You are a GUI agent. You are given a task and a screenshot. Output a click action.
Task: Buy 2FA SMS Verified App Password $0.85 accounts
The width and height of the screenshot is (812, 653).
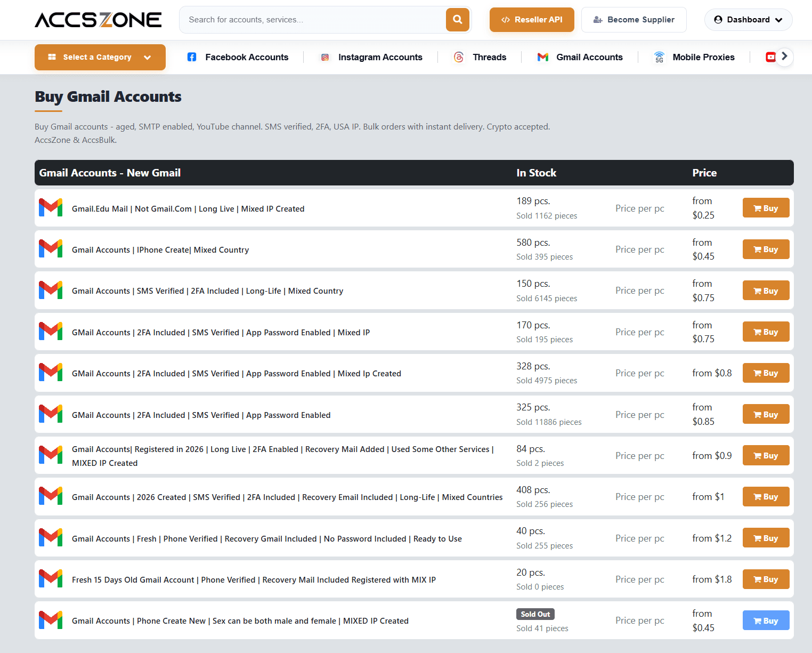coord(766,414)
